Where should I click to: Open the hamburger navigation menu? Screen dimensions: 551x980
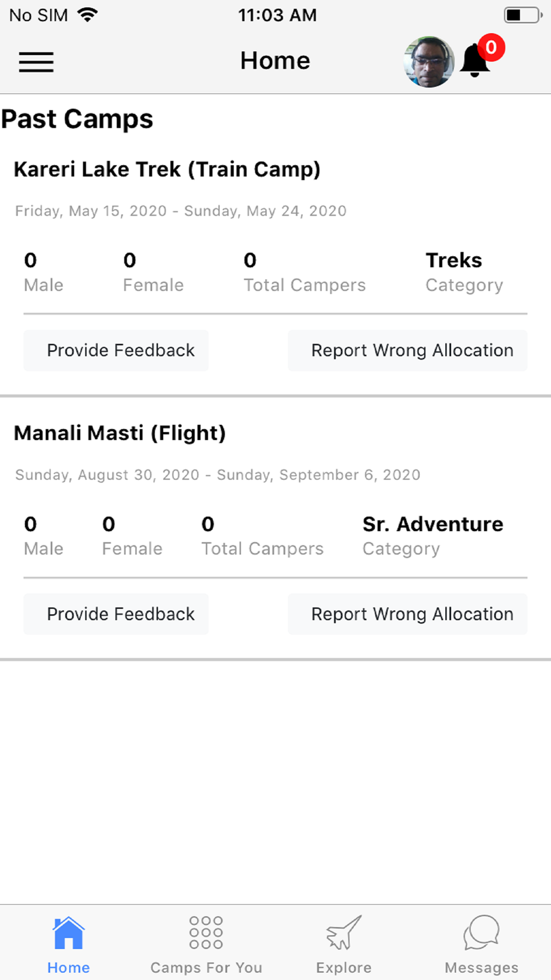[36, 62]
